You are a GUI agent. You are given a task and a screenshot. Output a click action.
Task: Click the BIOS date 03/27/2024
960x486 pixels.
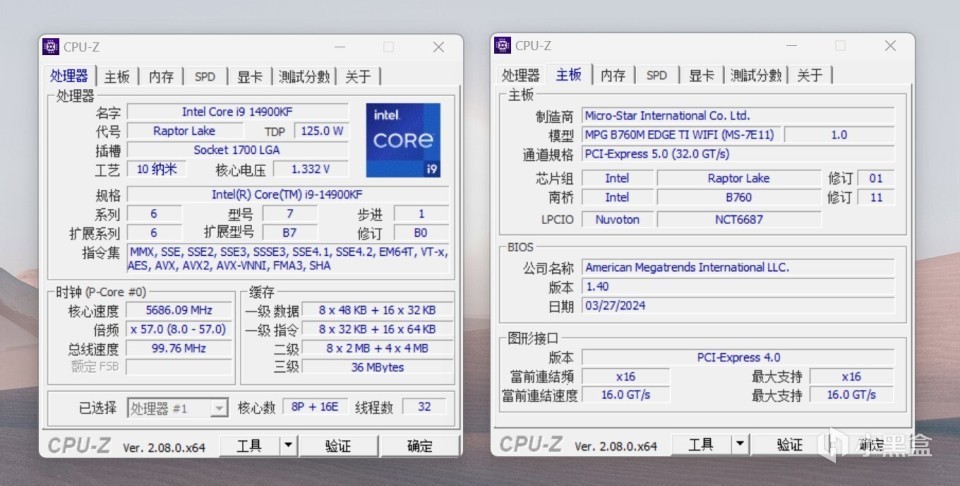pos(738,305)
